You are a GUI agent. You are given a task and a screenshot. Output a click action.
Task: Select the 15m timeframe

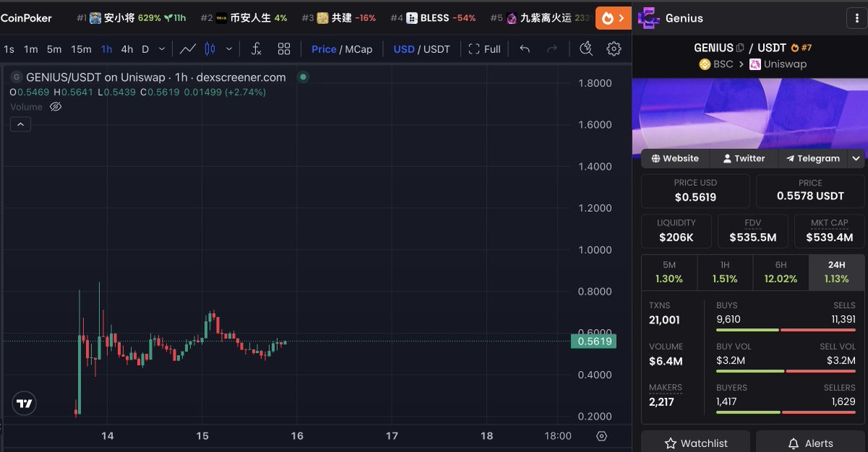coord(81,49)
